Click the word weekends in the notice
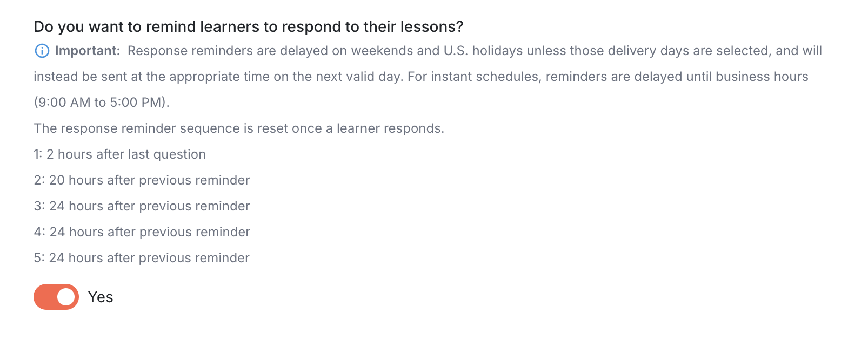 click(x=382, y=51)
